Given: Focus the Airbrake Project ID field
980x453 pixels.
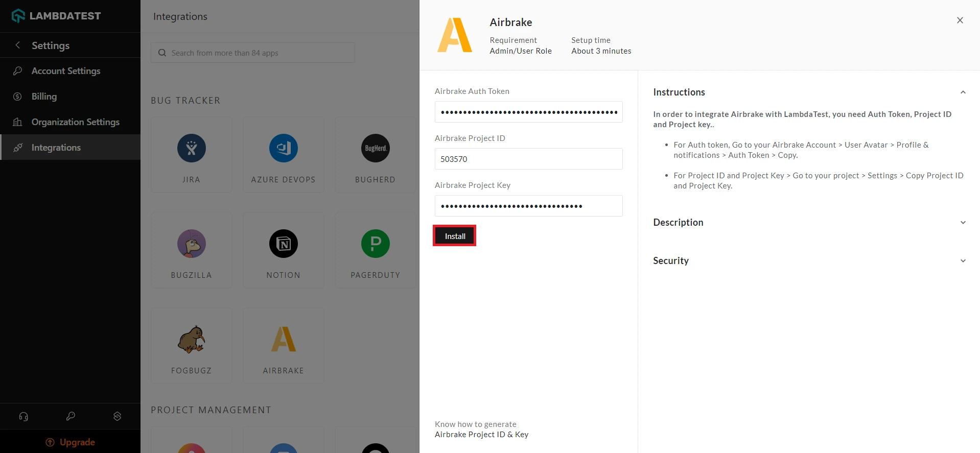Looking at the screenshot, I should click(x=528, y=159).
